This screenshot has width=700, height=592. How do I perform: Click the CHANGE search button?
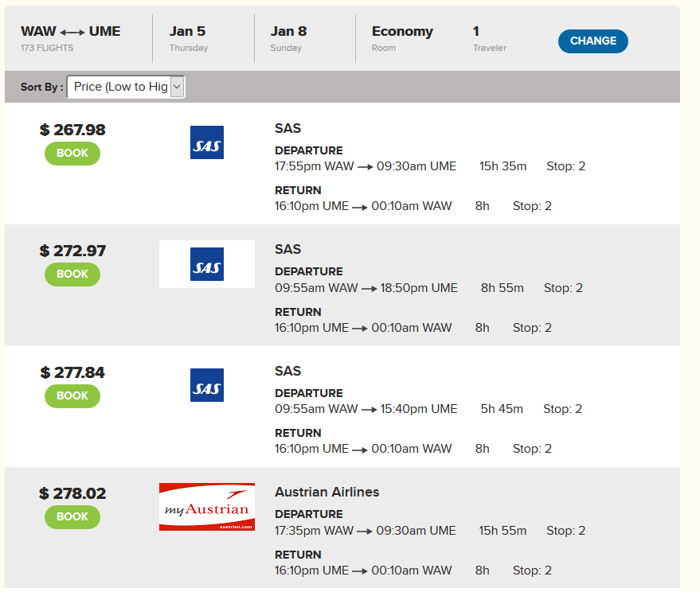coord(592,41)
